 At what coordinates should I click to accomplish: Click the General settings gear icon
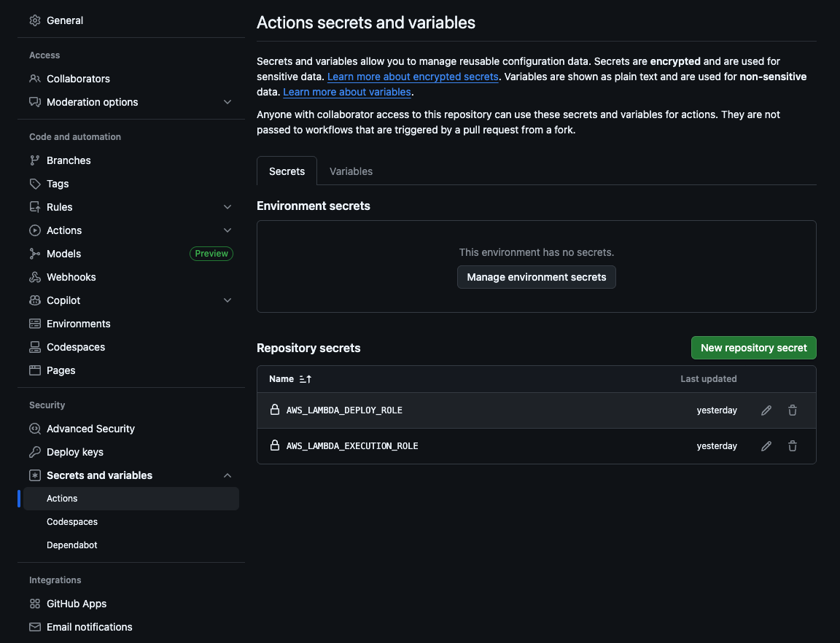point(34,20)
